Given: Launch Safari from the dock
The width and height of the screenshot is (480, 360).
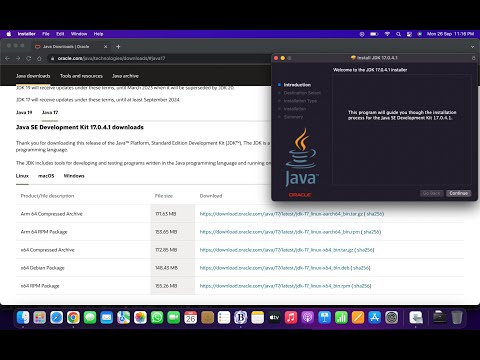Looking at the screenshot, I should click(x=56, y=318).
